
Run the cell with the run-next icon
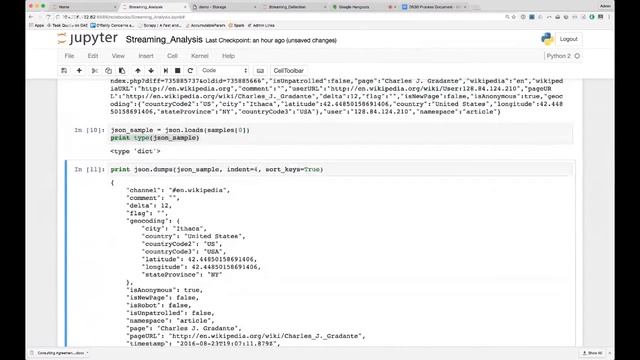[x=166, y=71]
